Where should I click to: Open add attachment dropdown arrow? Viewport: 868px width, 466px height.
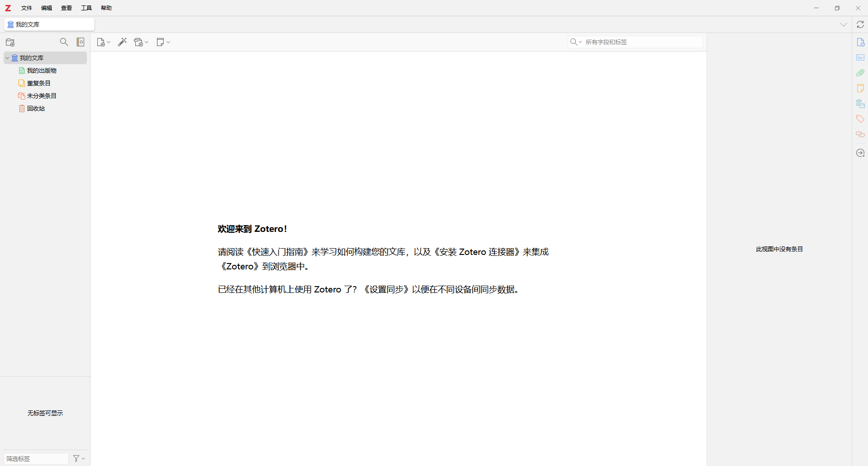(147, 42)
